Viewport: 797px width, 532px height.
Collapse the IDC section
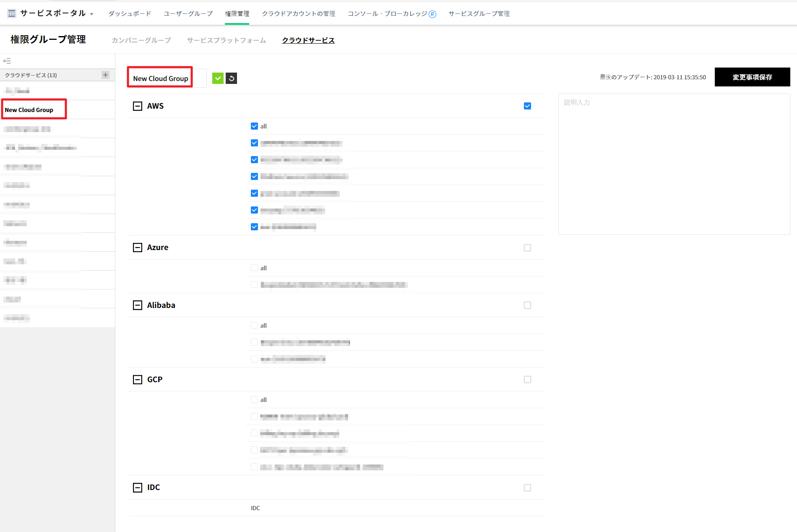(x=138, y=488)
